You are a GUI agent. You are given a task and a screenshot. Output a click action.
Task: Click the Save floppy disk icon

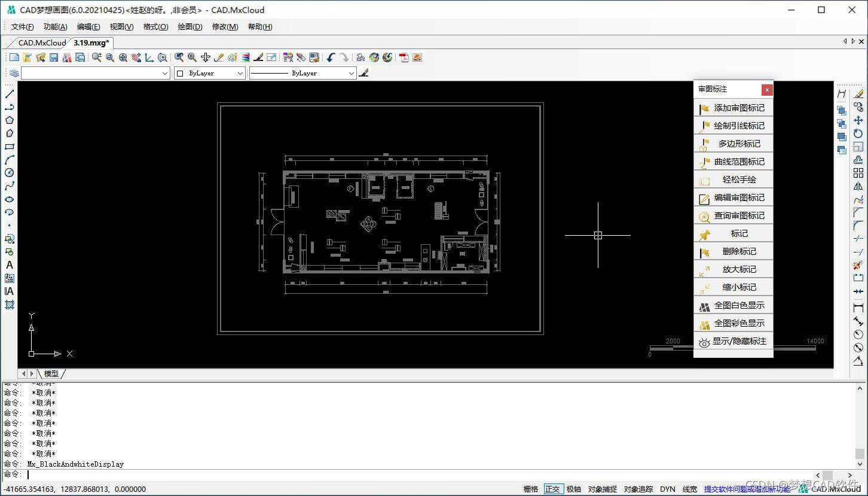pyautogui.click(x=54, y=57)
